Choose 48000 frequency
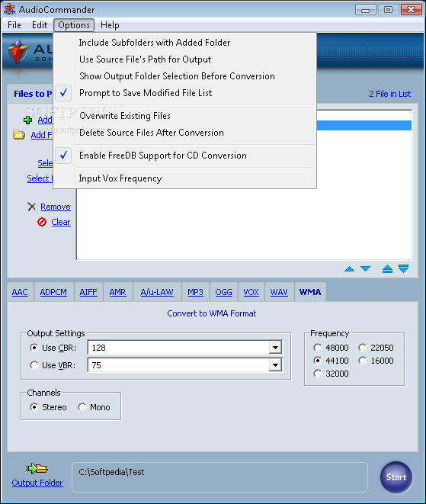The width and height of the screenshot is (426, 504). tap(318, 348)
